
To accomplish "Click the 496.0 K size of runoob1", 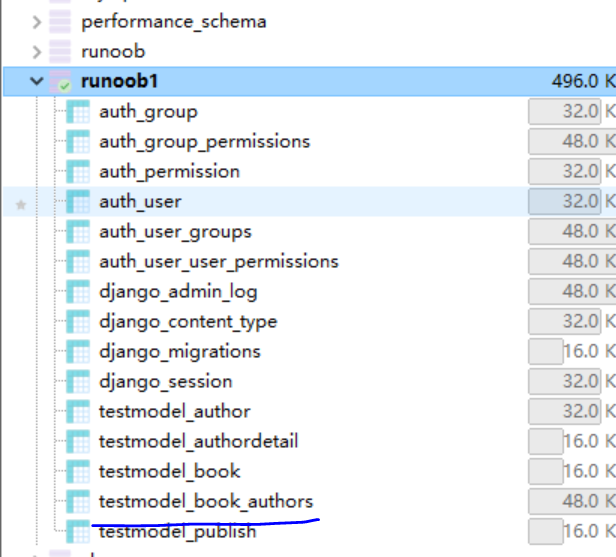I will coord(582,81).
